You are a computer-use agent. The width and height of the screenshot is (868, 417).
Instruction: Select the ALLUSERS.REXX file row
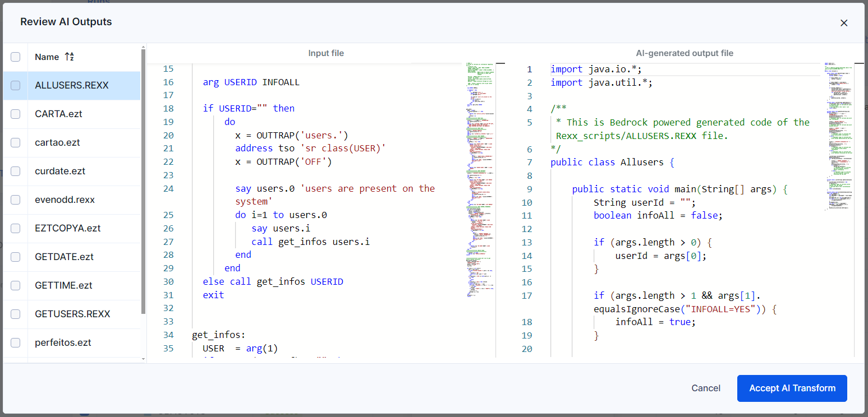pyautogui.click(x=72, y=85)
